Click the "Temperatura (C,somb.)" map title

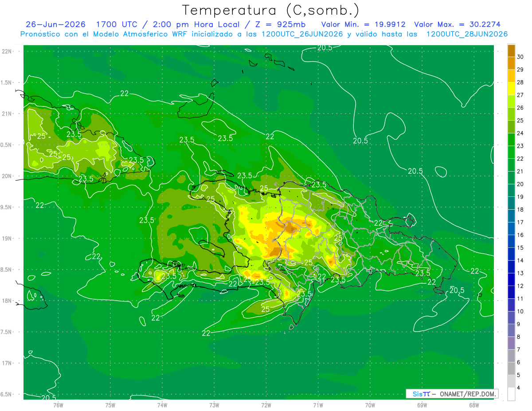pyautogui.click(x=271, y=10)
